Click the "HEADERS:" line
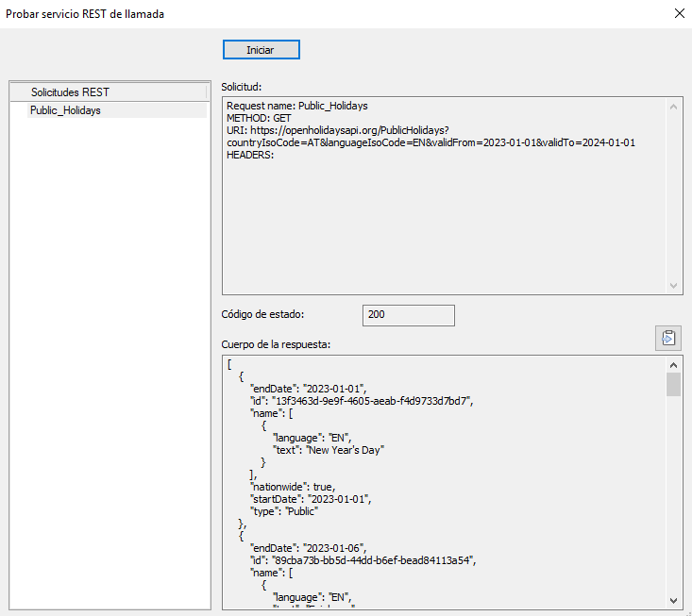Viewport: 692px width, 616px height. click(250, 156)
